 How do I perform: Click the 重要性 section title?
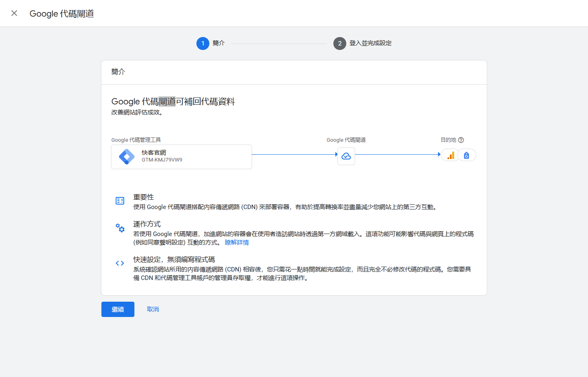144,197
